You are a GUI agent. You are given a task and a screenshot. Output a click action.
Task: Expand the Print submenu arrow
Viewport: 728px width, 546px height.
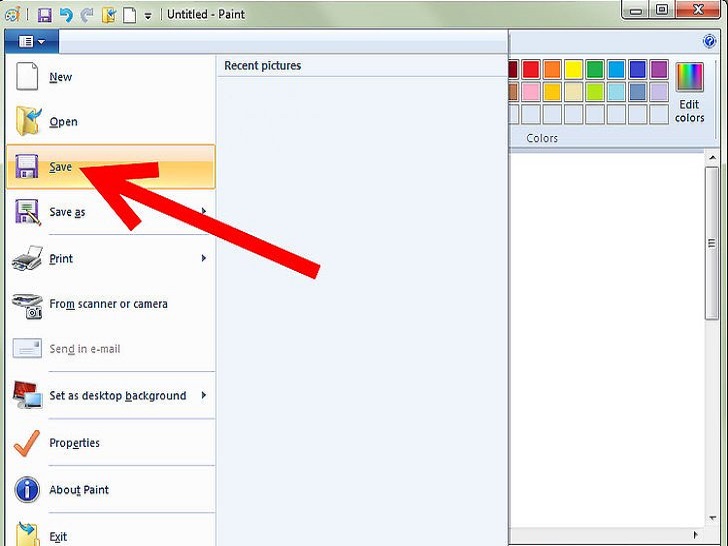[x=204, y=258]
